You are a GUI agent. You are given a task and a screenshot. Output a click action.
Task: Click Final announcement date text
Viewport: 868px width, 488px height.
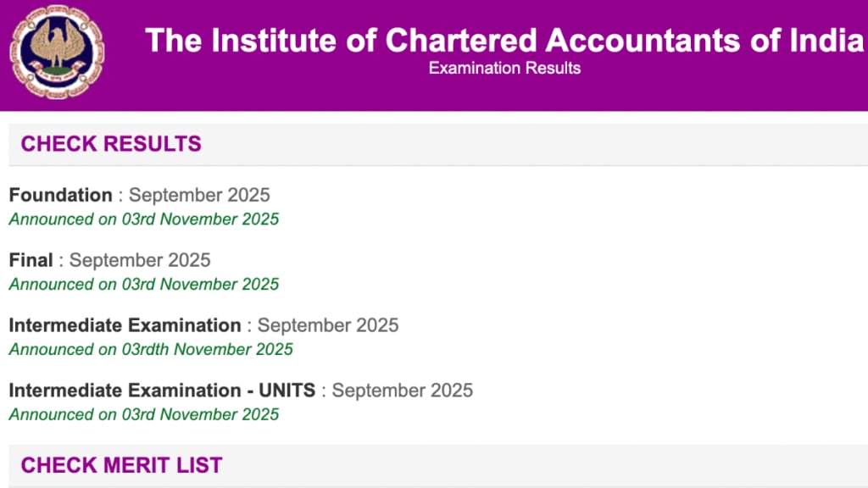point(143,284)
